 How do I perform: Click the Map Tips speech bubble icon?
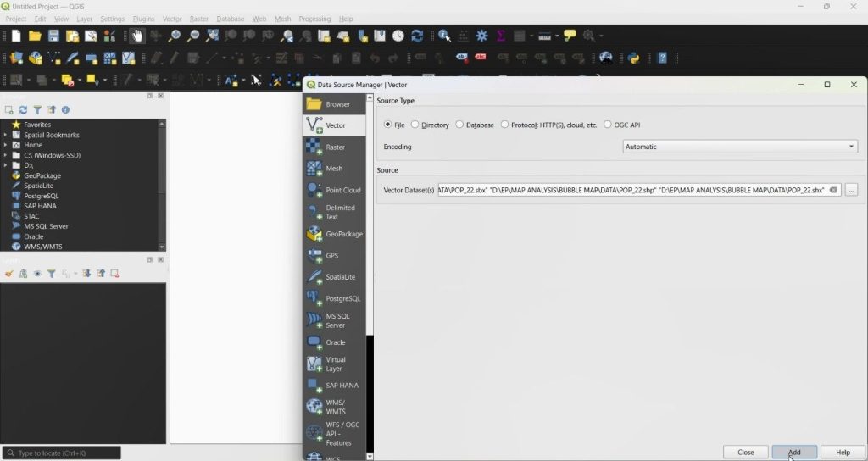pos(570,36)
